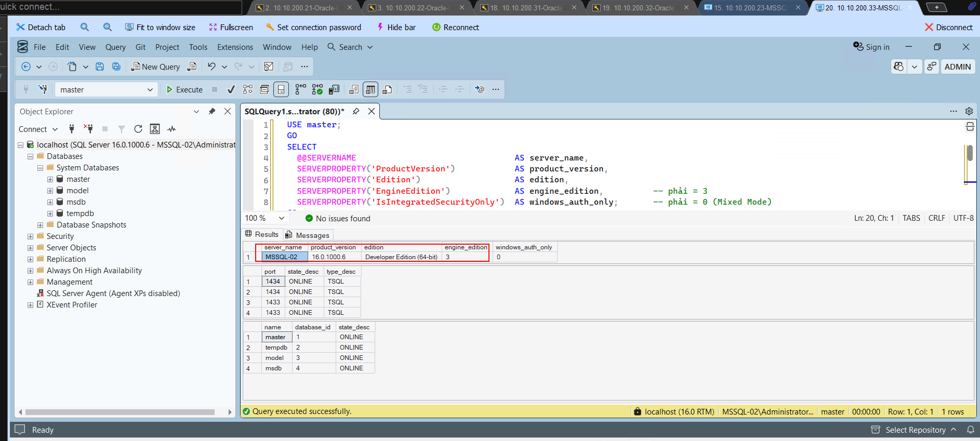Image resolution: width=980 pixels, height=441 pixels.
Task: Click the Undo icon
Action: [x=211, y=66]
